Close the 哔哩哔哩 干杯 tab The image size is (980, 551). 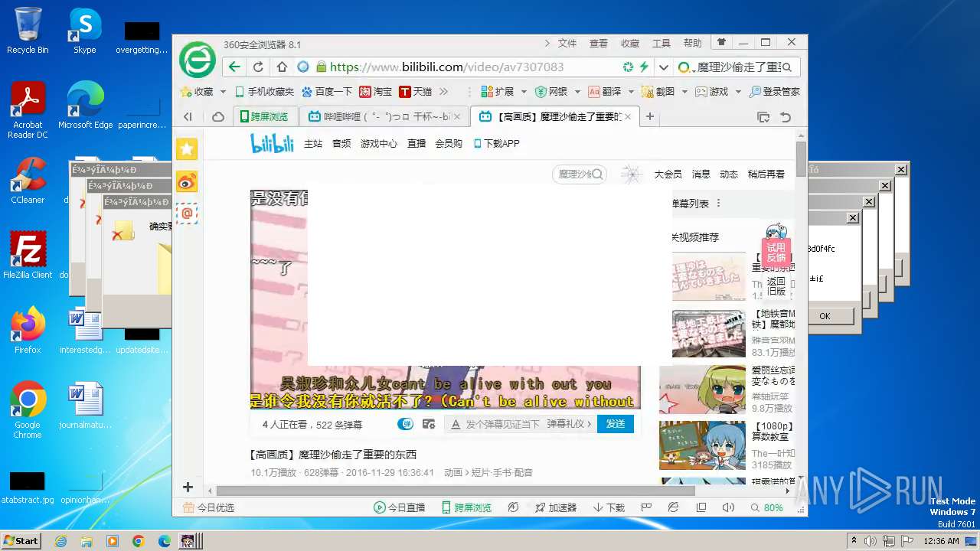458,116
